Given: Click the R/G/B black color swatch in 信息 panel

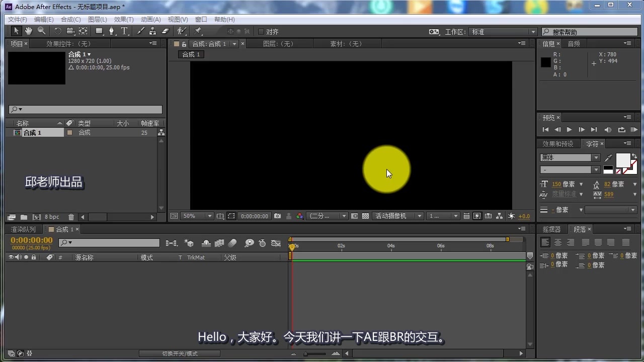Looking at the screenshot, I should 546,62.
